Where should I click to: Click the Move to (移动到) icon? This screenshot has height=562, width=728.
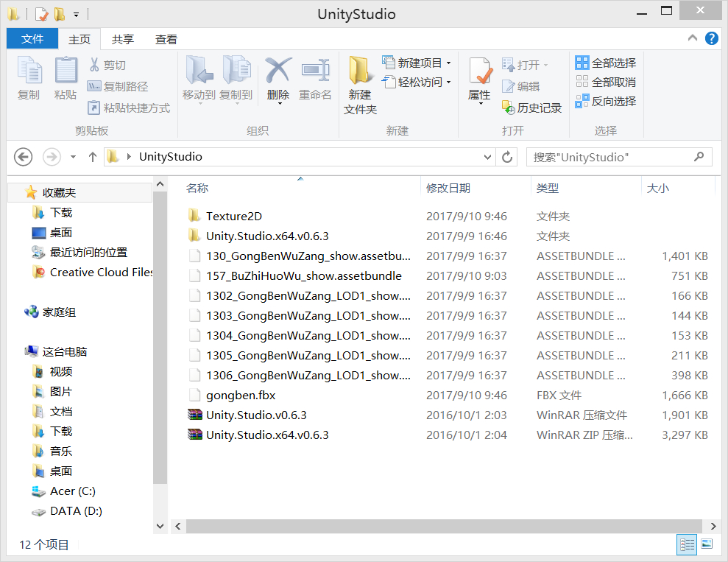pyautogui.click(x=199, y=71)
